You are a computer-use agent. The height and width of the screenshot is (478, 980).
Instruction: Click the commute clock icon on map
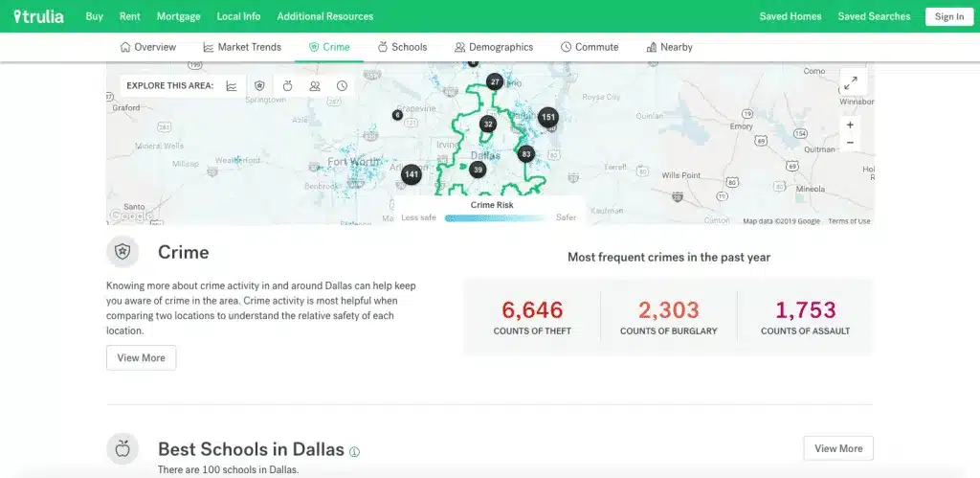coord(342,86)
